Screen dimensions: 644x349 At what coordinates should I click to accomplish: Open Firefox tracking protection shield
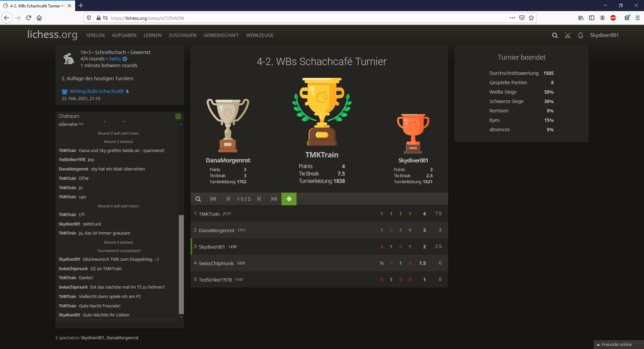[x=89, y=18]
